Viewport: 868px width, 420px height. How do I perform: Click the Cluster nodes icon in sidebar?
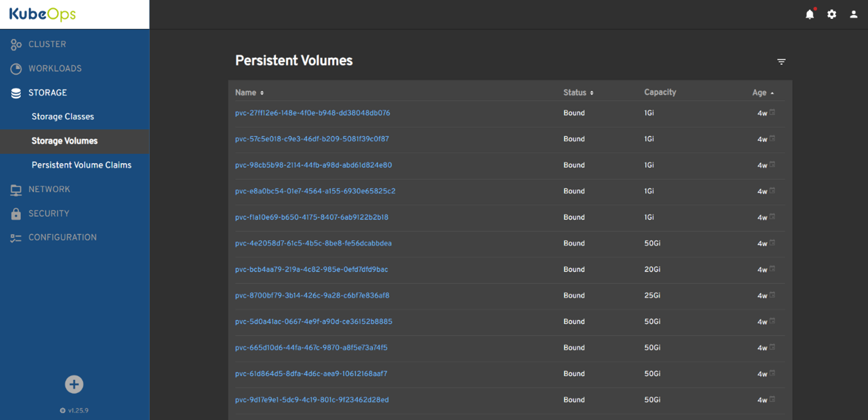[16, 45]
